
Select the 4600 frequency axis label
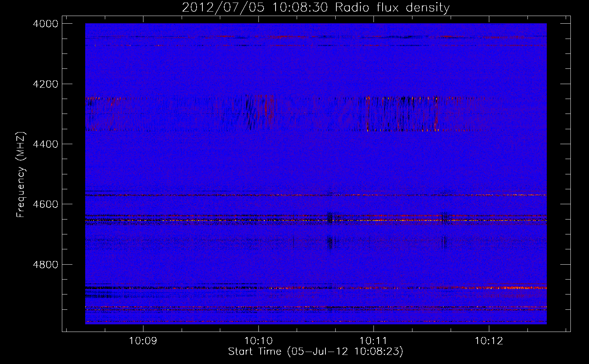click(46, 204)
